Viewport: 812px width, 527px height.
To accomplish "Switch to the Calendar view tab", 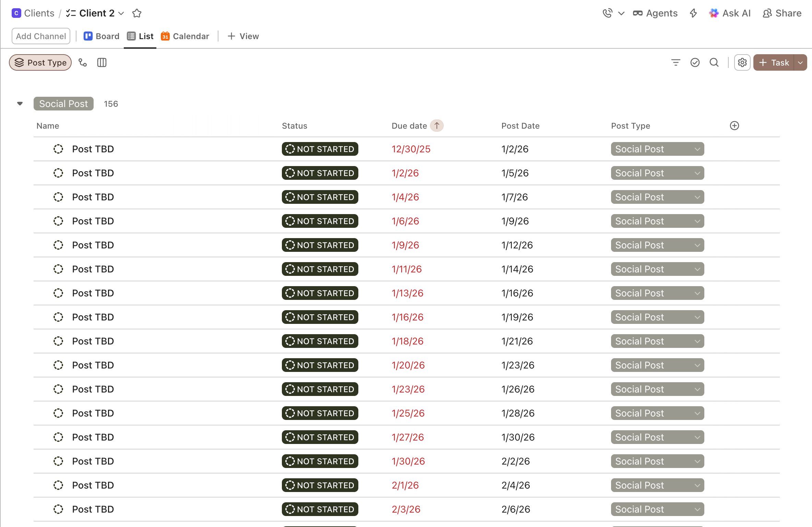I will pyautogui.click(x=185, y=36).
